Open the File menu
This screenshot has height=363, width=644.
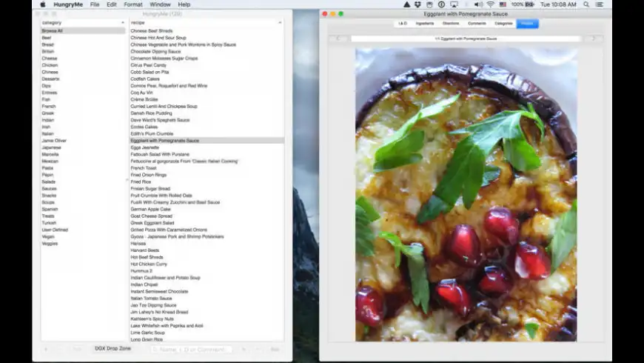[x=95, y=4]
